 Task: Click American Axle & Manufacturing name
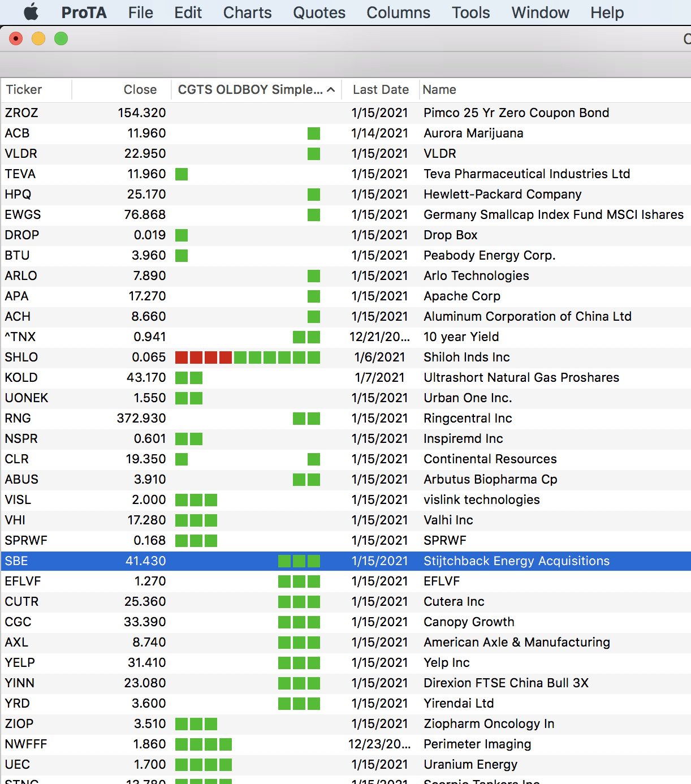tap(517, 642)
